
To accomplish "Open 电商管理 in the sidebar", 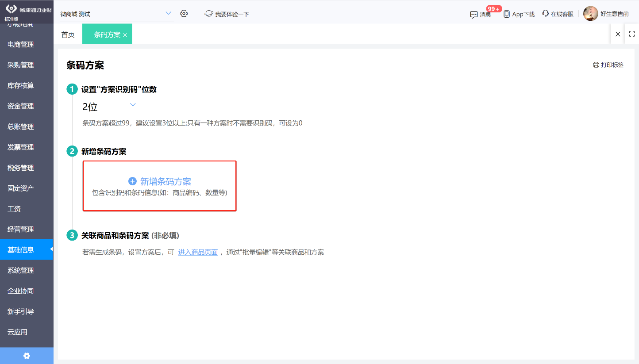I will point(21,44).
